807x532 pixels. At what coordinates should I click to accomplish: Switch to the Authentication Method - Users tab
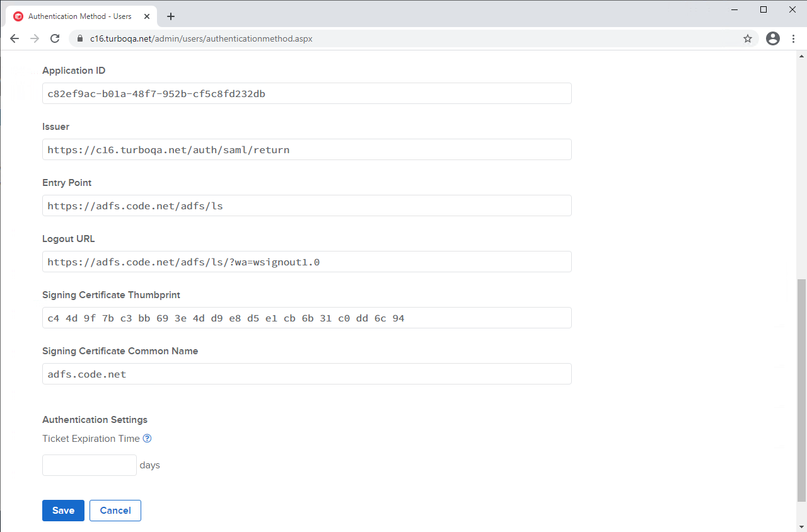[x=82, y=16]
